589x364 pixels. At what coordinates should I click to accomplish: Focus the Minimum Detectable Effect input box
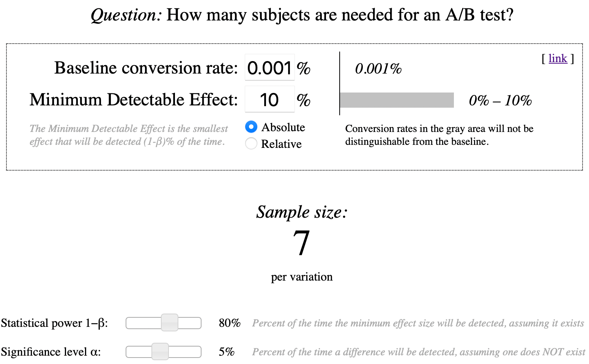point(269,100)
